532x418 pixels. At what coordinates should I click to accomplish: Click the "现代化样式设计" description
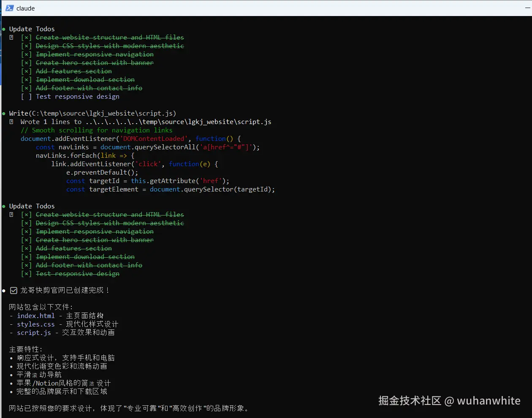pos(92,324)
